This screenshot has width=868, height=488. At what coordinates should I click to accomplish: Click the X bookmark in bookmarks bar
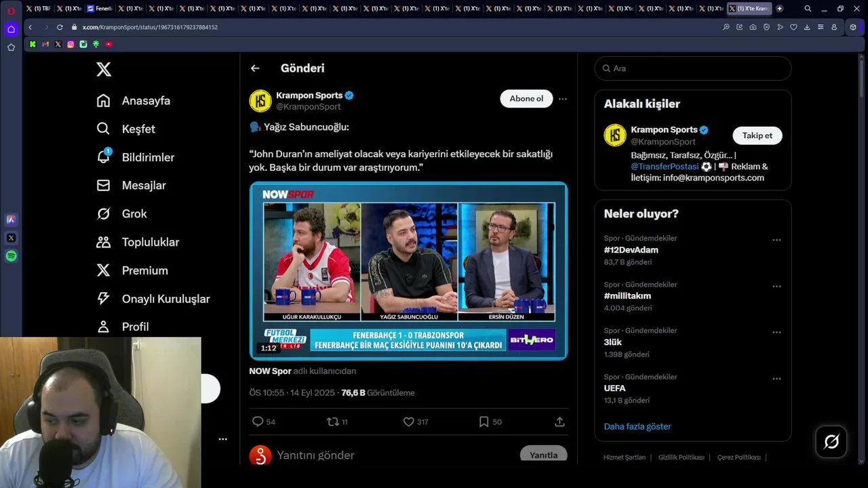click(x=58, y=44)
